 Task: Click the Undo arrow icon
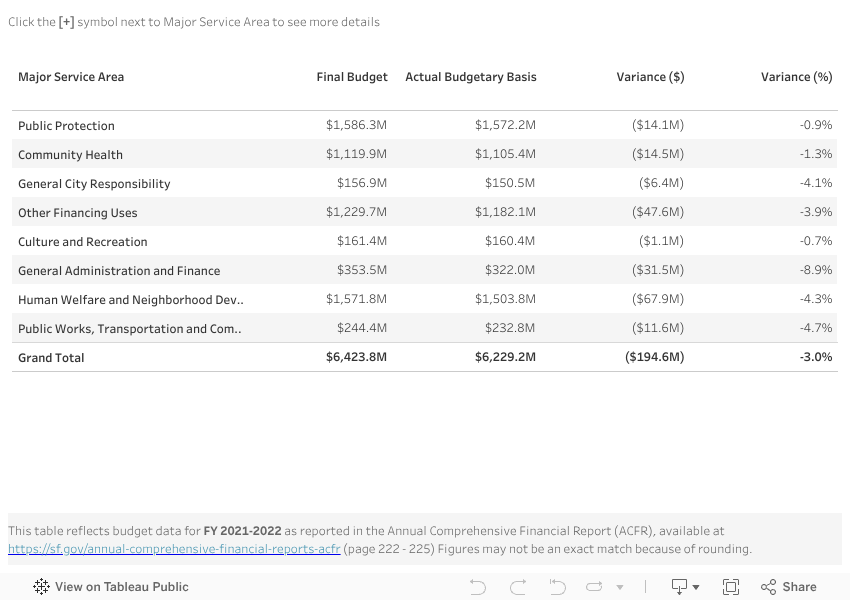(x=478, y=587)
